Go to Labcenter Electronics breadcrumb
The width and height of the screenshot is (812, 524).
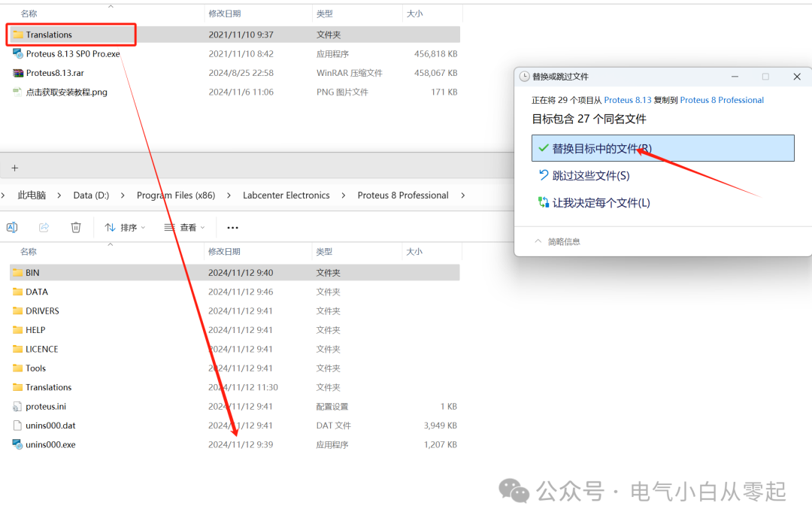click(x=286, y=195)
